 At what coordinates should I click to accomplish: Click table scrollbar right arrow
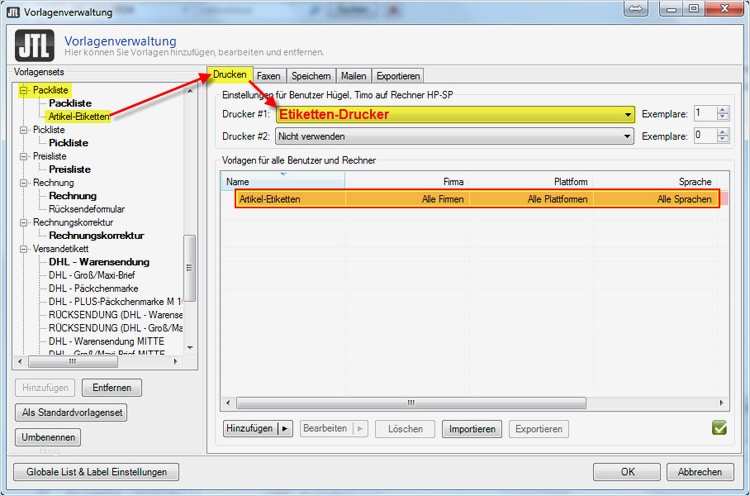pos(721,403)
